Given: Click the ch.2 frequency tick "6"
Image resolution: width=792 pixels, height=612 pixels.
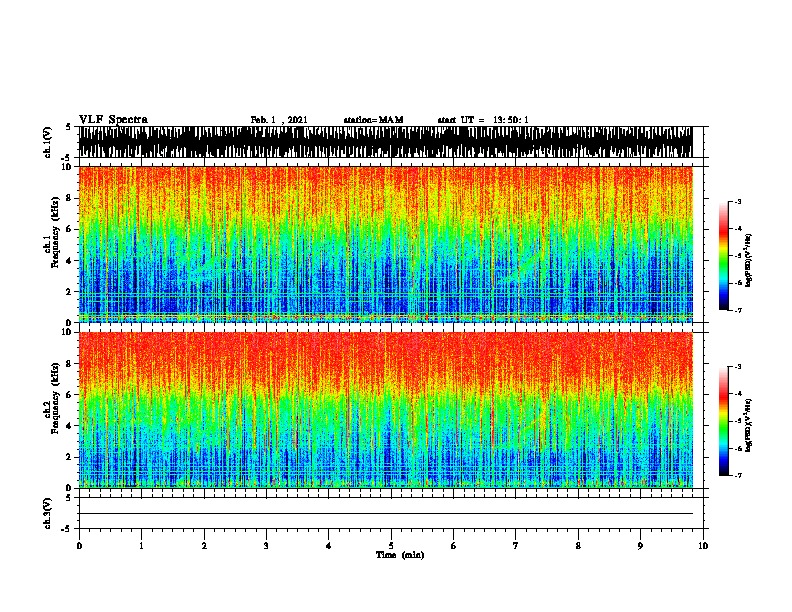Looking at the screenshot, I should click(69, 394).
